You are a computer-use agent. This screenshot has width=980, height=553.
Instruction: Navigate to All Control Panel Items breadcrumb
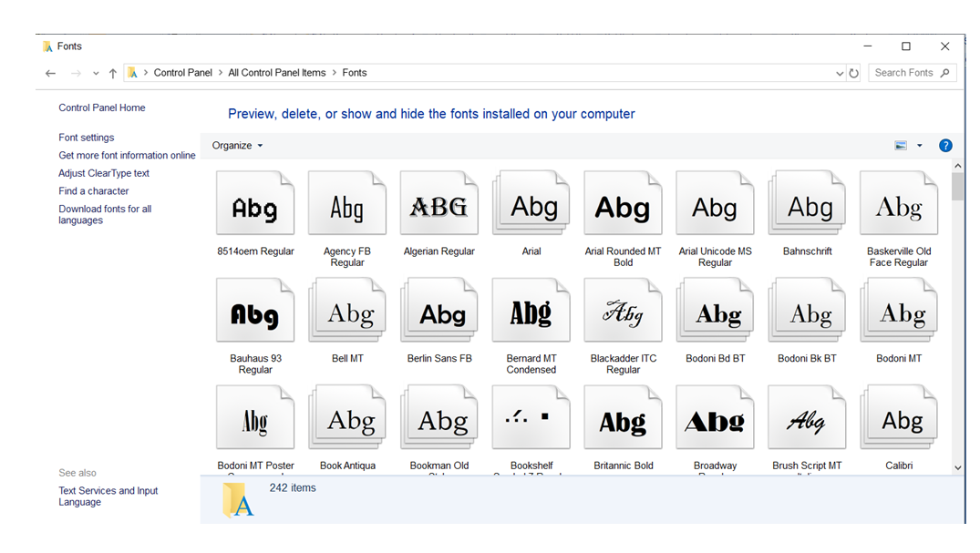(277, 72)
